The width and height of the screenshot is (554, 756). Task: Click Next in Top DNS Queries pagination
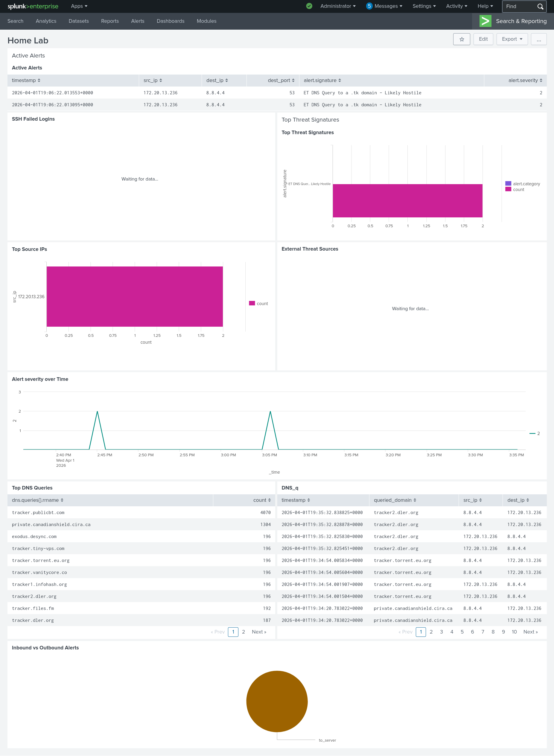(x=259, y=632)
